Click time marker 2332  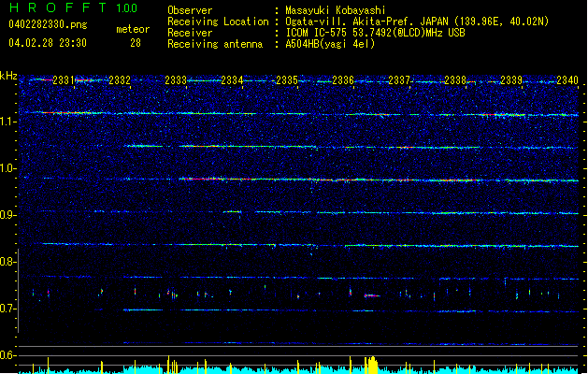click(x=120, y=79)
